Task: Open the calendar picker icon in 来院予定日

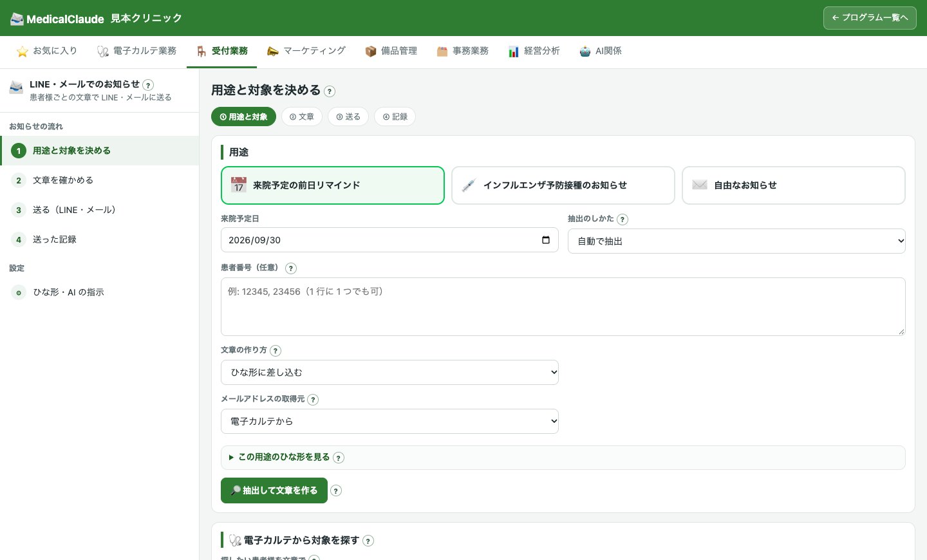Action: 546,240
